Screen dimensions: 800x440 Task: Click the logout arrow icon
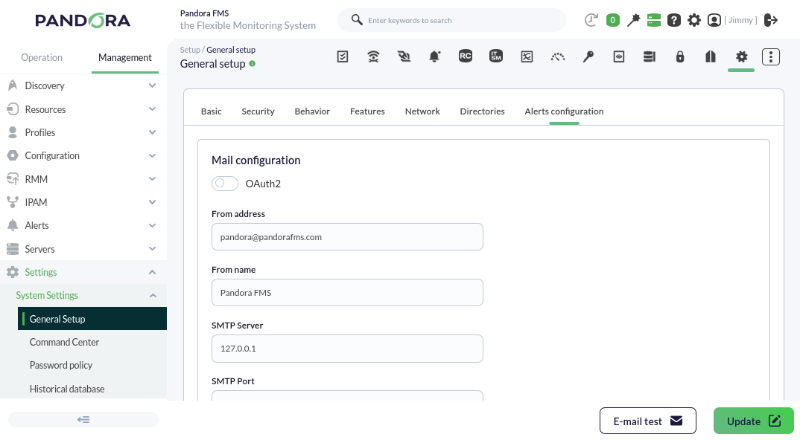pyautogui.click(x=771, y=20)
